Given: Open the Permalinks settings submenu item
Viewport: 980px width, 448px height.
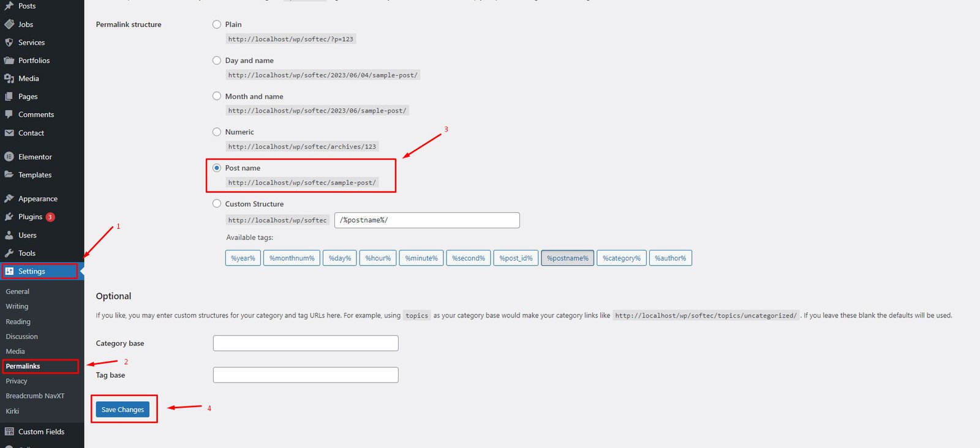Looking at the screenshot, I should pos(23,367).
